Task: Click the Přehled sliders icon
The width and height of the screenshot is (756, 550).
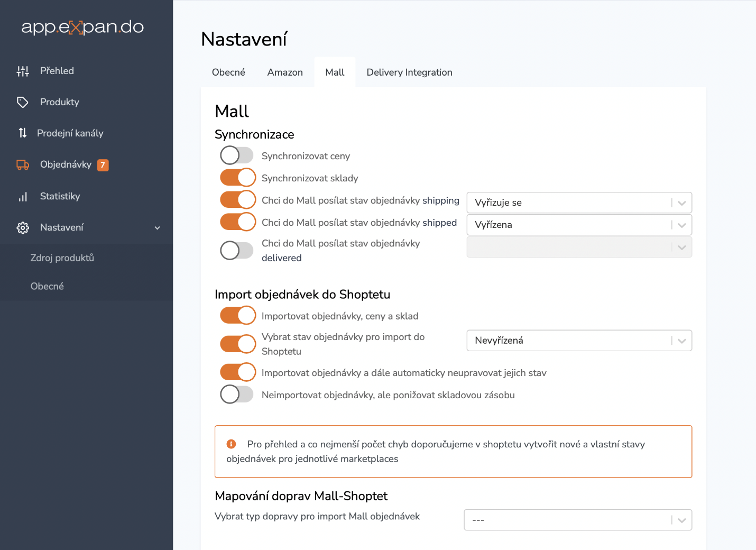Action: (x=23, y=71)
